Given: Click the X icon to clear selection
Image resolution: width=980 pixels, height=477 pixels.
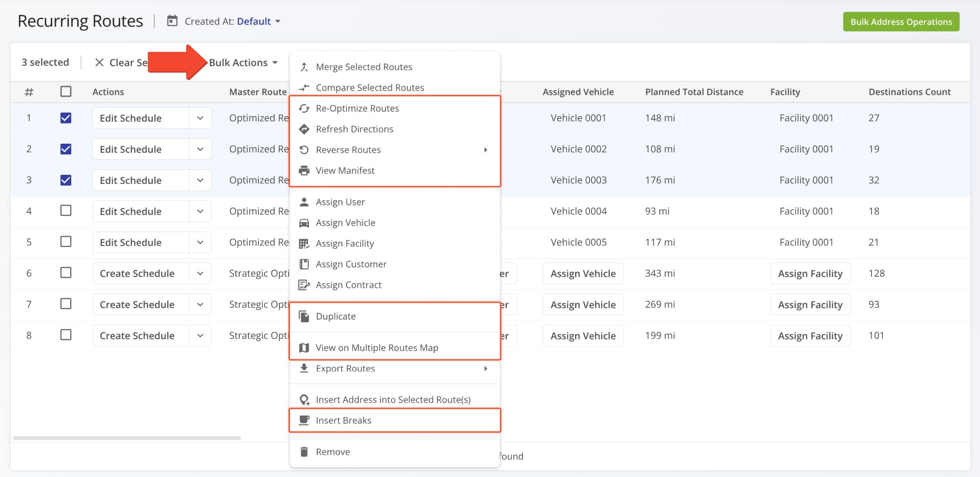Looking at the screenshot, I should tap(99, 62).
